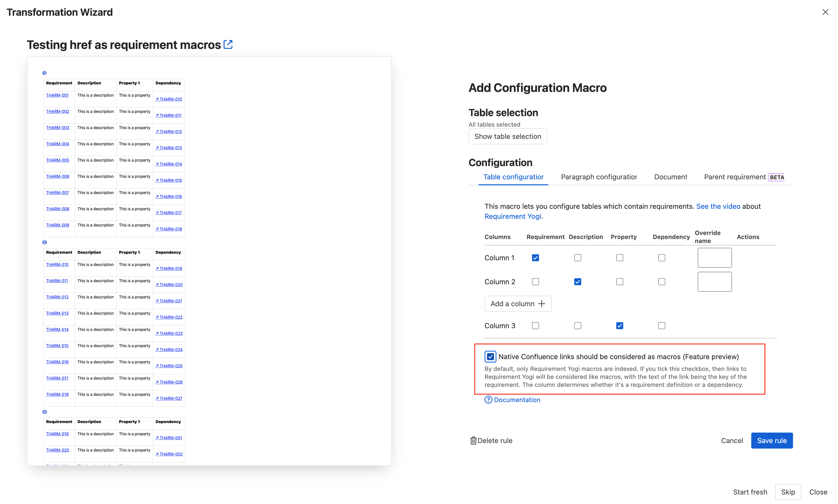Click the numbered badge 1 above the first table
The height and width of the screenshot is (504, 838).
44,73
